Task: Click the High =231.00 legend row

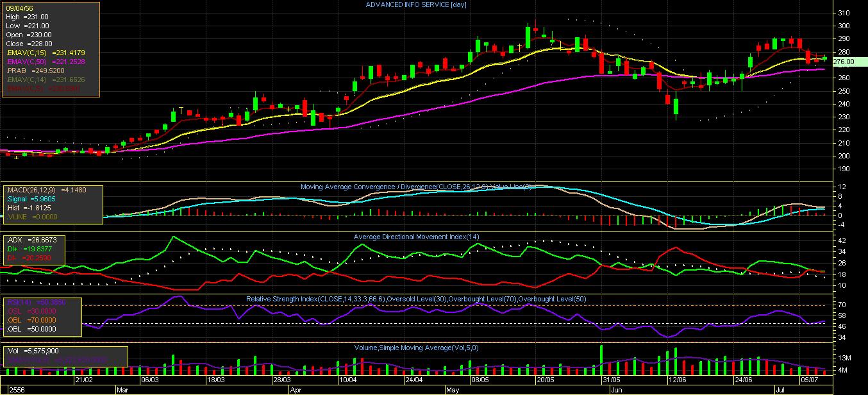Action: tap(28, 17)
